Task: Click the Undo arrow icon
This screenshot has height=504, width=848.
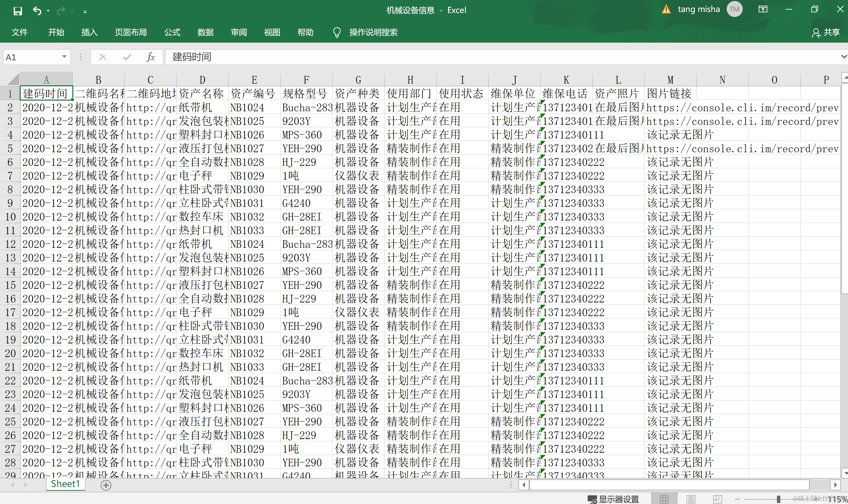Action: coord(37,11)
